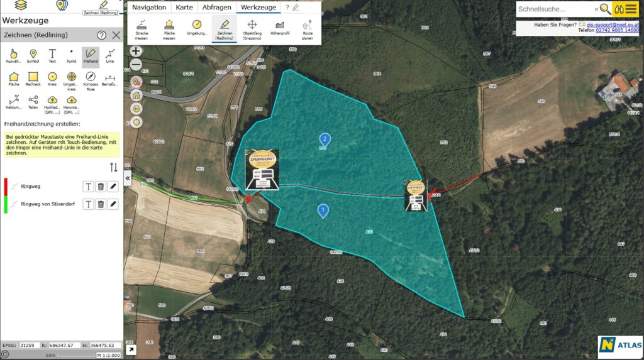Choose the Symbol marker tool
The height and width of the screenshot is (360, 644).
[33, 56]
